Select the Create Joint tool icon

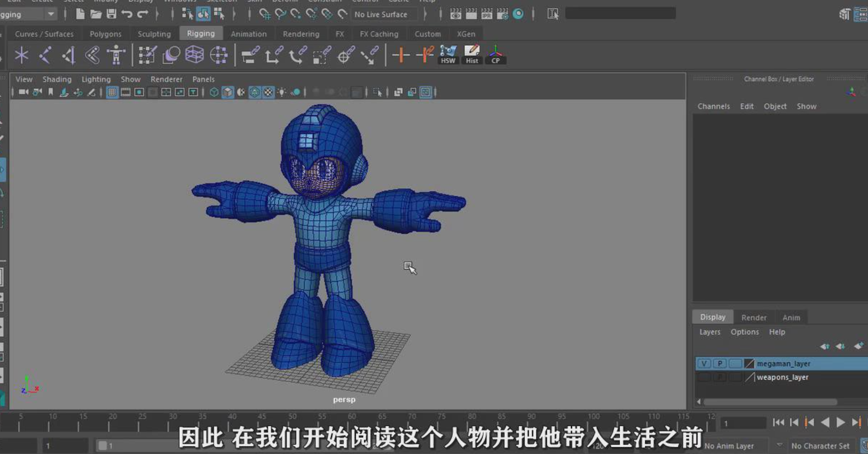pyautogui.click(x=45, y=55)
